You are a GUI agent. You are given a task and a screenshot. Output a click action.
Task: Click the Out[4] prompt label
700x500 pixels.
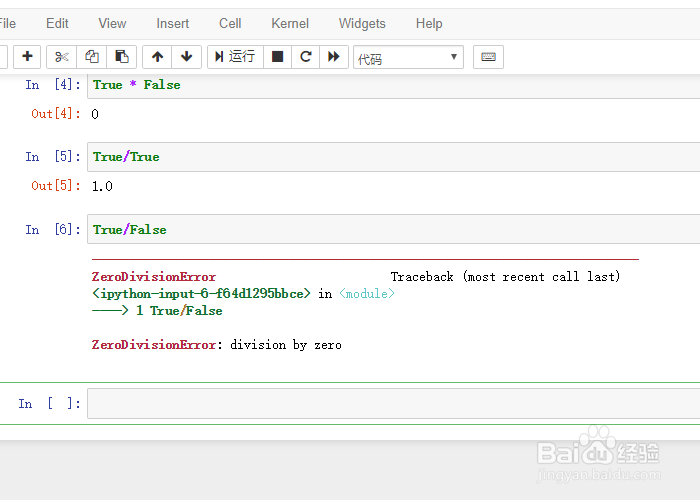(56, 114)
